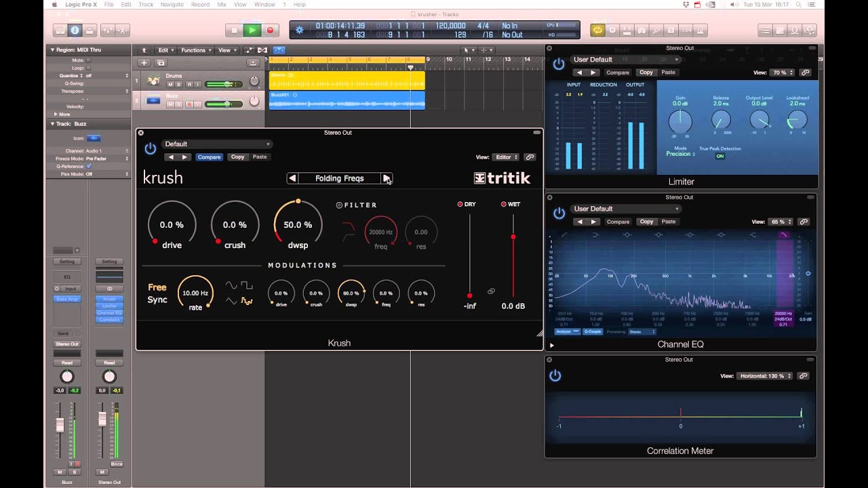Enable the count-in 1234 button
Viewport: 868px width, 488px height.
coord(686,30)
